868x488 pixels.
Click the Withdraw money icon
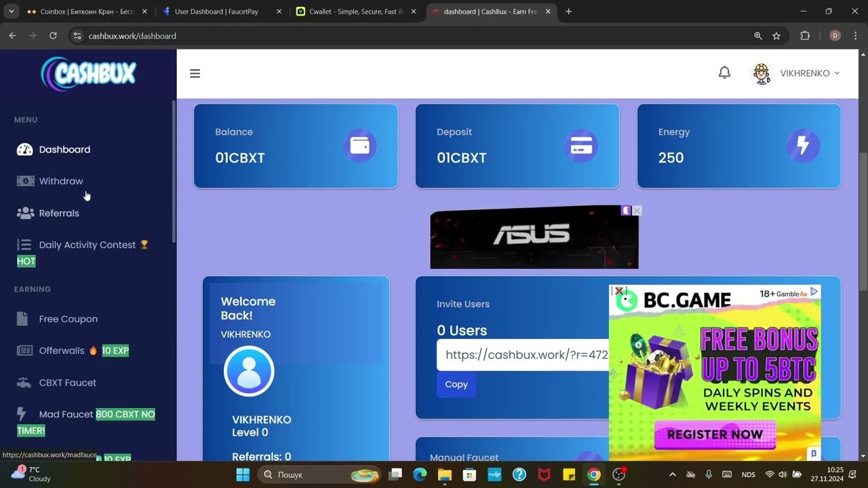[25, 181]
